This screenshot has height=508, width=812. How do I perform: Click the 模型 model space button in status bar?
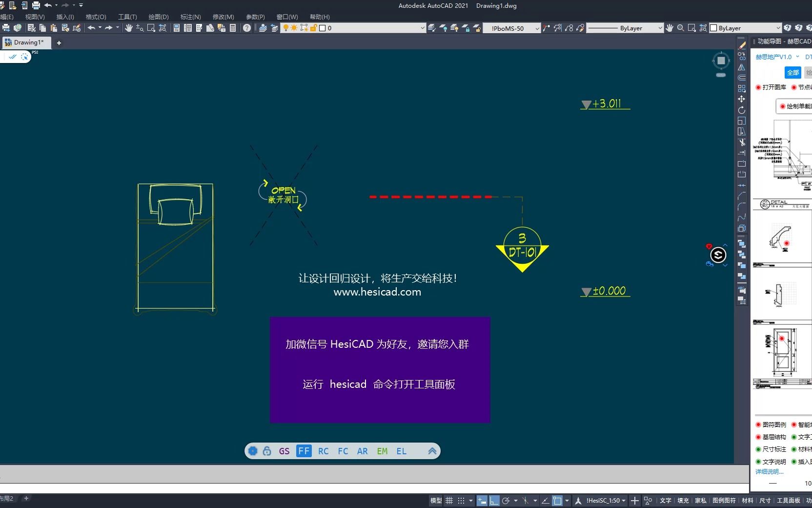(x=436, y=500)
